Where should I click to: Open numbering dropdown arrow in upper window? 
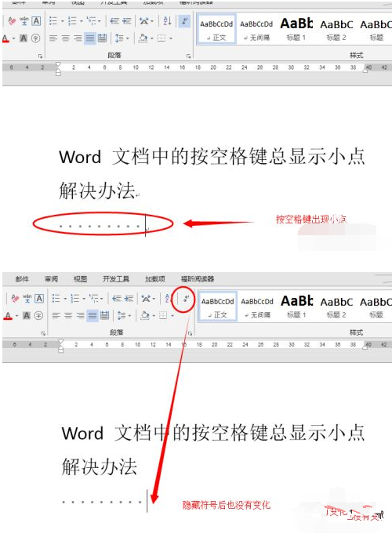(x=82, y=21)
